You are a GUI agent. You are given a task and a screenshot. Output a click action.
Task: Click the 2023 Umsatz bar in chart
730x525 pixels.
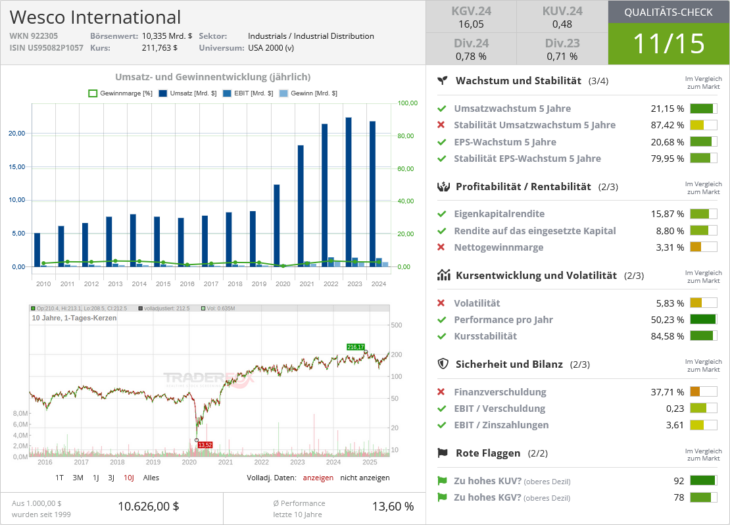click(x=349, y=192)
